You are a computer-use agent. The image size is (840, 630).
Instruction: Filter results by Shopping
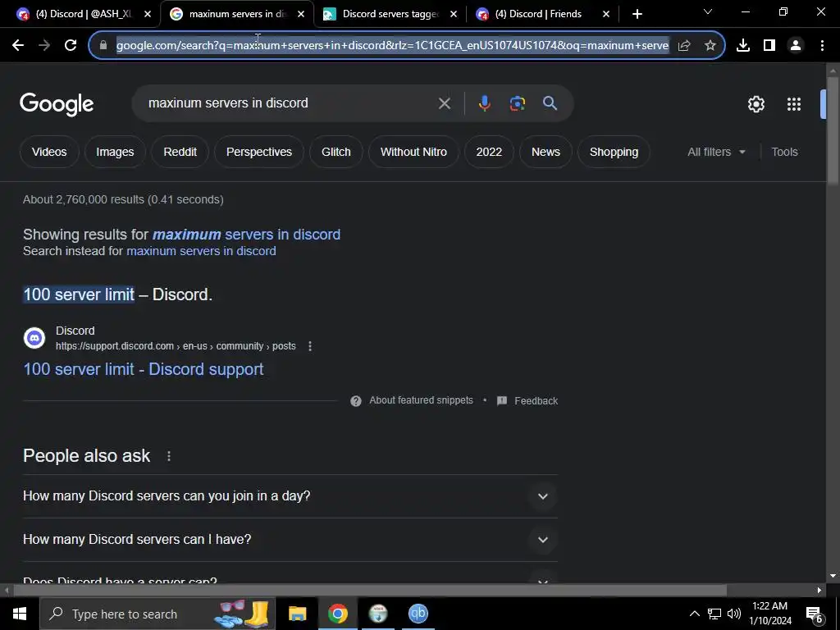pyautogui.click(x=614, y=152)
